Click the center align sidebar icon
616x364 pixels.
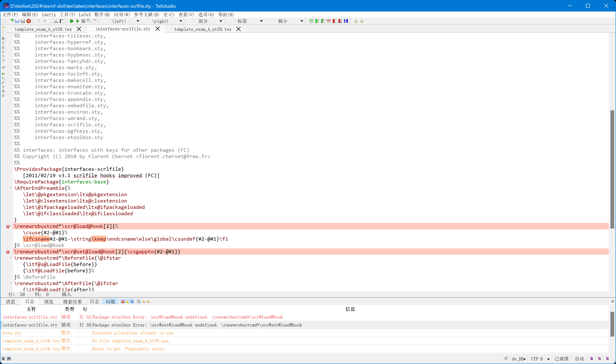pos(3,56)
